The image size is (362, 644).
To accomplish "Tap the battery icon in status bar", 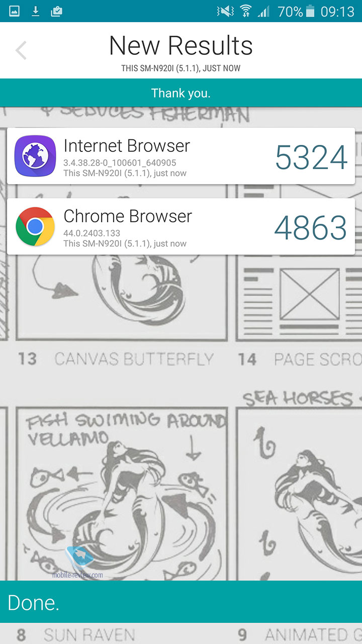I will pos(310,11).
